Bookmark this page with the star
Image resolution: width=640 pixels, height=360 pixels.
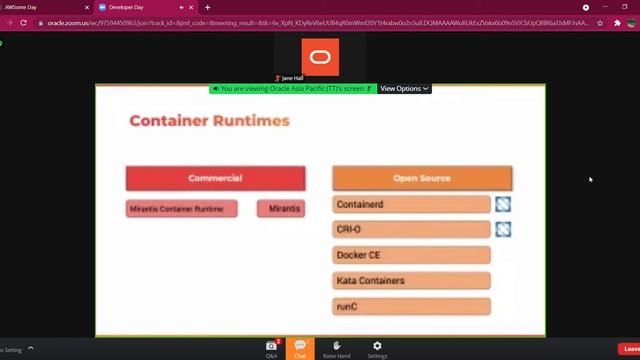(600, 23)
